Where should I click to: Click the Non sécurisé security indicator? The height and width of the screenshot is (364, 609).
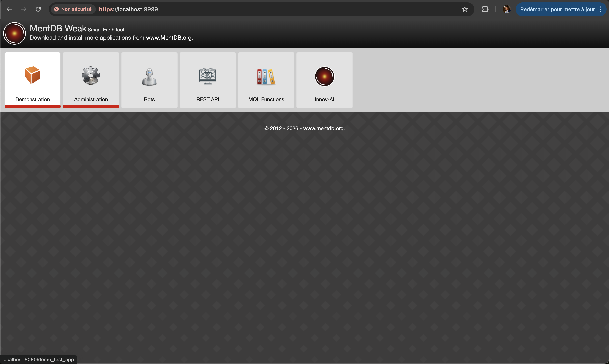coord(73,9)
